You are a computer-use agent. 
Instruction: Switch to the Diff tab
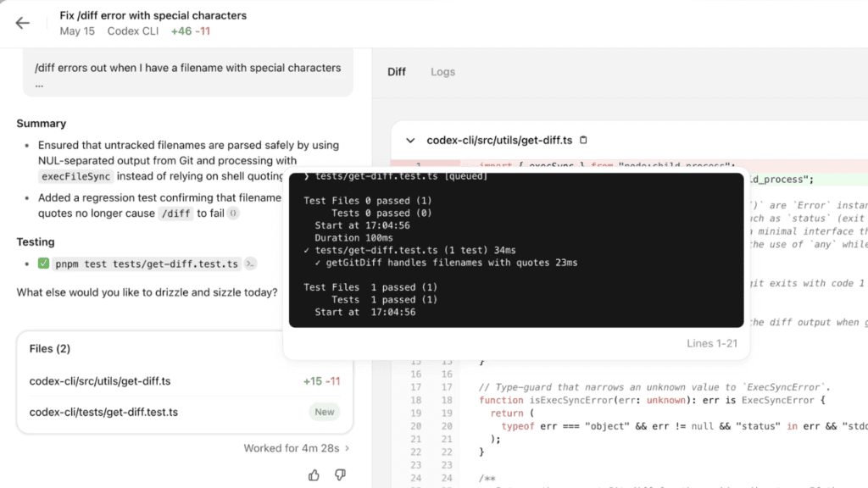[397, 72]
